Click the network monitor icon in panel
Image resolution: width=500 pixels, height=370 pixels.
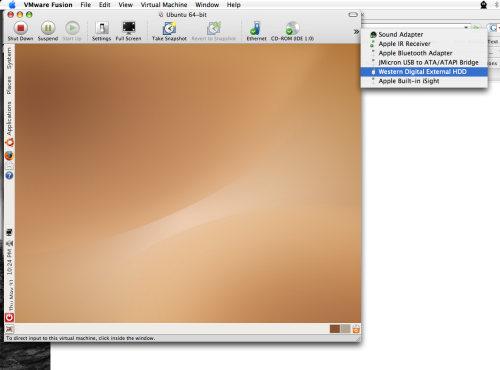(9, 232)
